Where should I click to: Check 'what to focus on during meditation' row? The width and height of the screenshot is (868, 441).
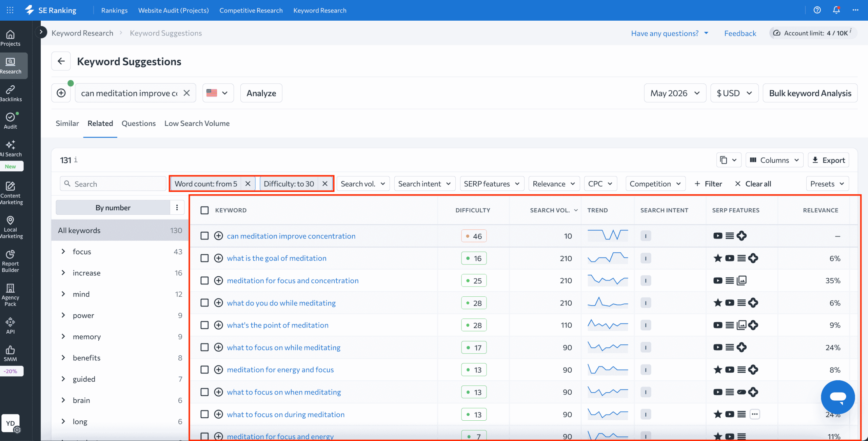204,414
